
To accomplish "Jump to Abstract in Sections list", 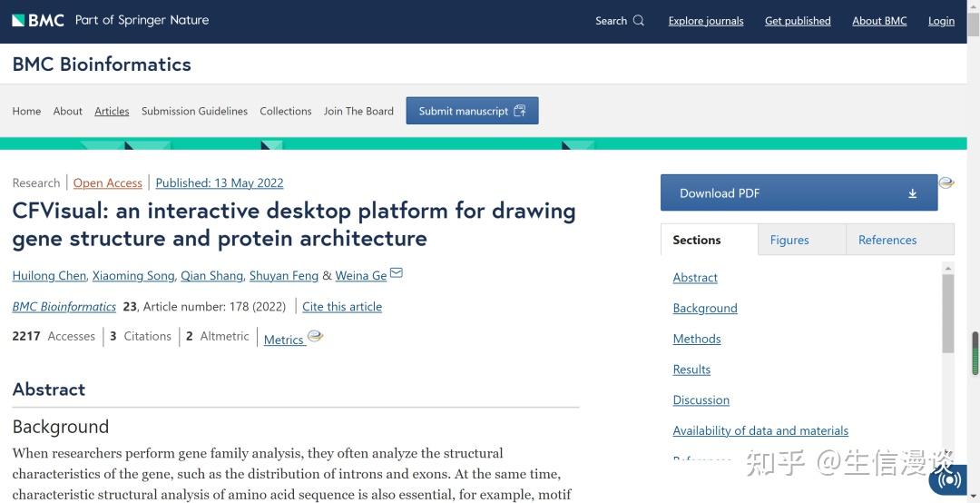I will [x=695, y=278].
